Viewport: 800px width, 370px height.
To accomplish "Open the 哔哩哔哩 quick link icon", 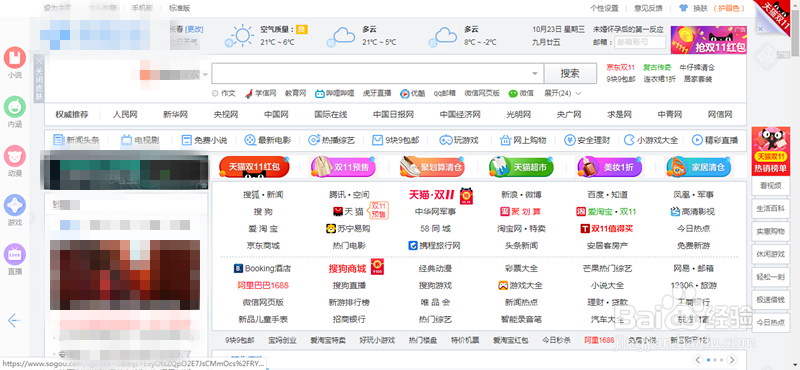I will tap(319, 93).
